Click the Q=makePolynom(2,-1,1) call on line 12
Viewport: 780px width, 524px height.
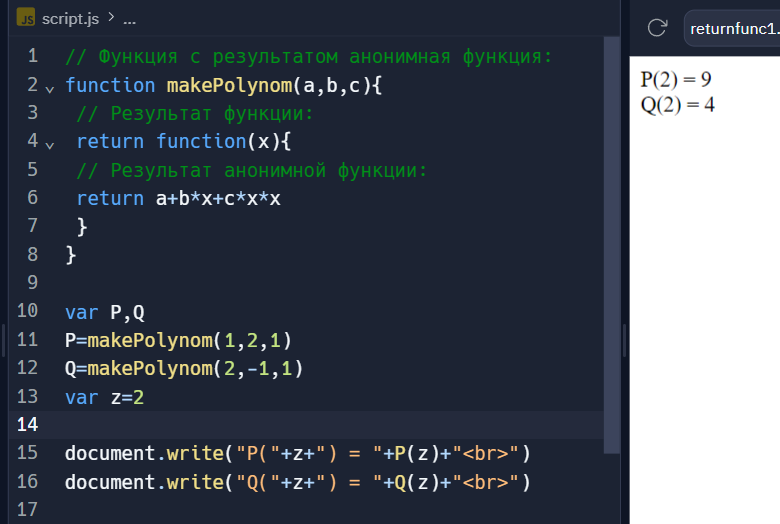click(x=184, y=368)
